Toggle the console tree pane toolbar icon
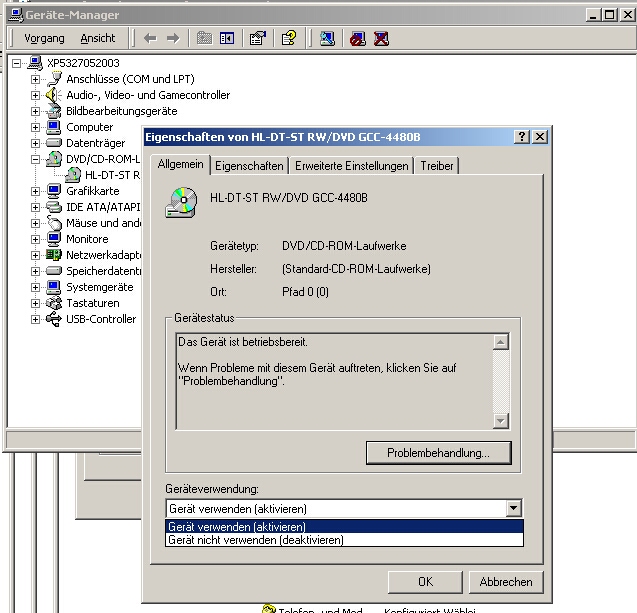The width and height of the screenshot is (637, 613). point(227,39)
